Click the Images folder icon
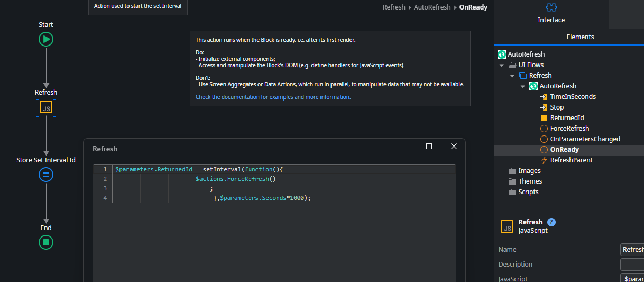Viewport: 644px width, 282px height. pyautogui.click(x=512, y=171)
